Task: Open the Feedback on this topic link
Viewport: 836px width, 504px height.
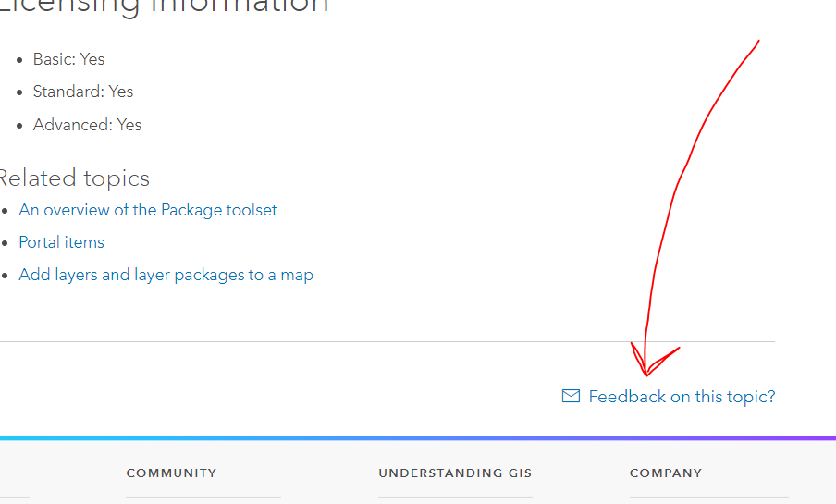Action: pos(682,397)
